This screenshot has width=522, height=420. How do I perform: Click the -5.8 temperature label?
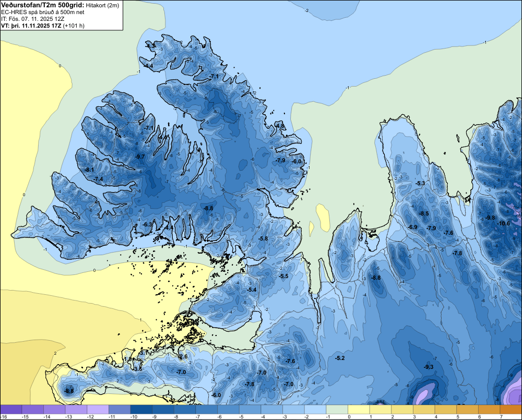[263, 238]
